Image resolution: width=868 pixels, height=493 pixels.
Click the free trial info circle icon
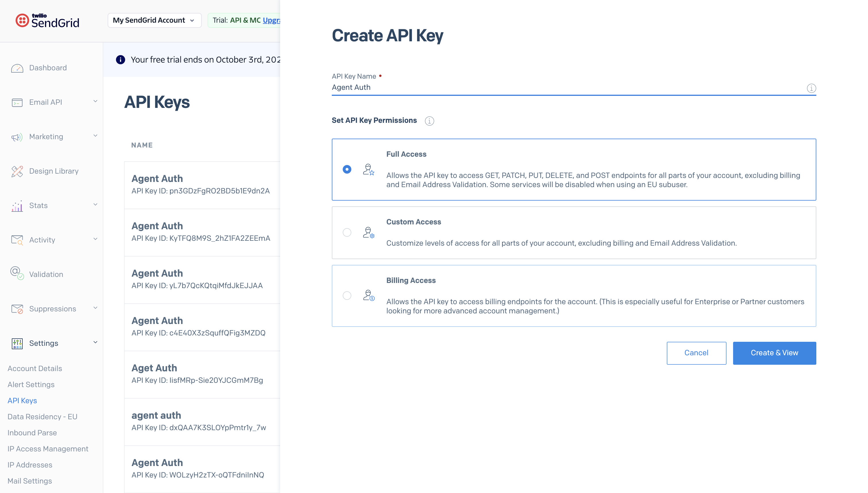coord(121,60)
